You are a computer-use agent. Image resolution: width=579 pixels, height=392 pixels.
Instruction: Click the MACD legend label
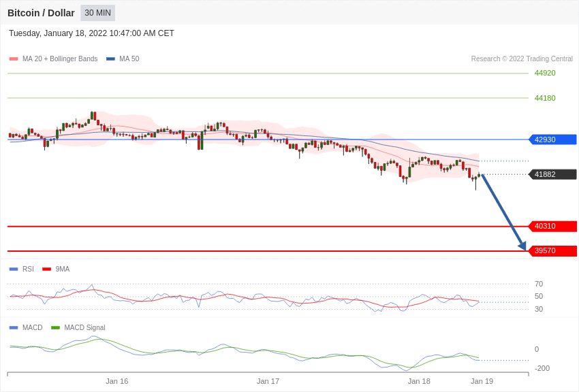[x=33, y=327]
